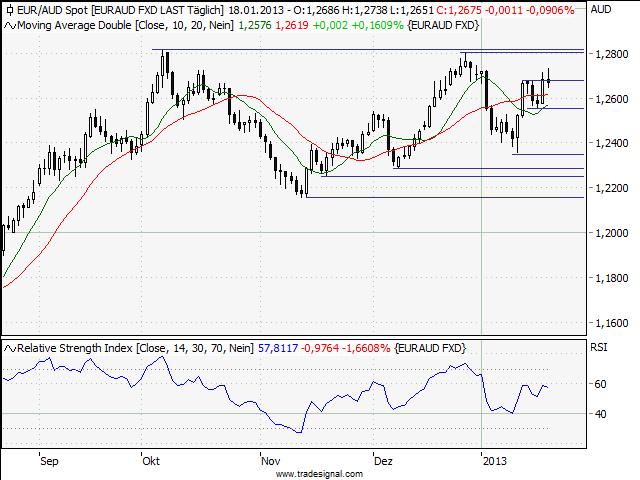This screenshot has height=480, width=640.
Task: Select the Sep label on time axis
Action: [x=48, y=462]
